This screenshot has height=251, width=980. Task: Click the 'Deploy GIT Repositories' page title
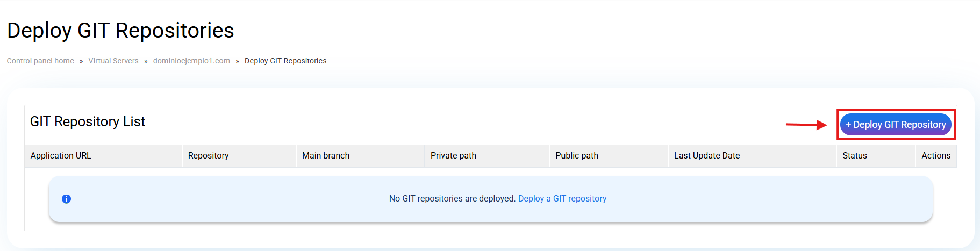[120, 31]
